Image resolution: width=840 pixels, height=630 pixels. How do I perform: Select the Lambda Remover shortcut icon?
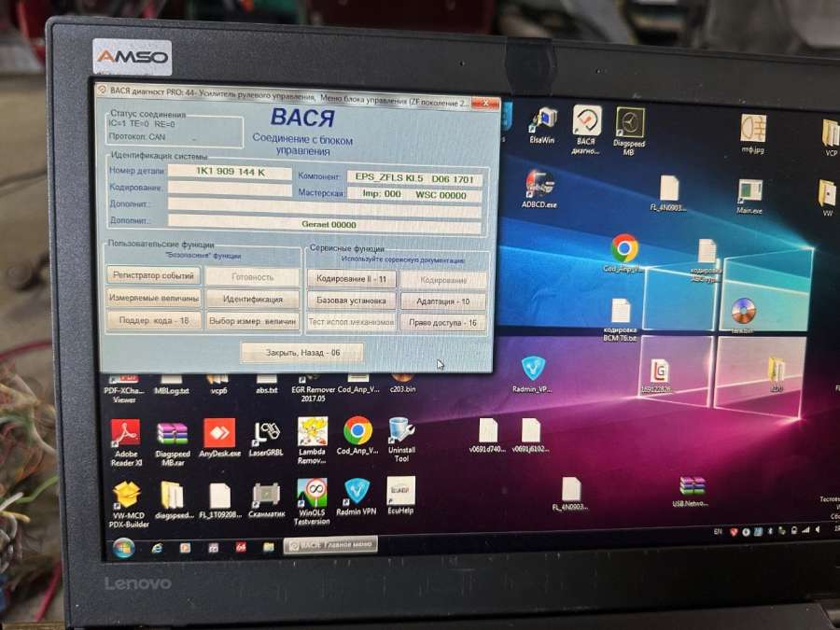coord(312,441)
